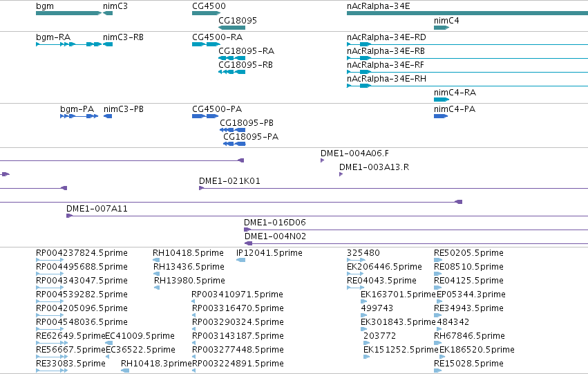
Task: Select the RH67846.5prime EST label
Action: point(469,336)
